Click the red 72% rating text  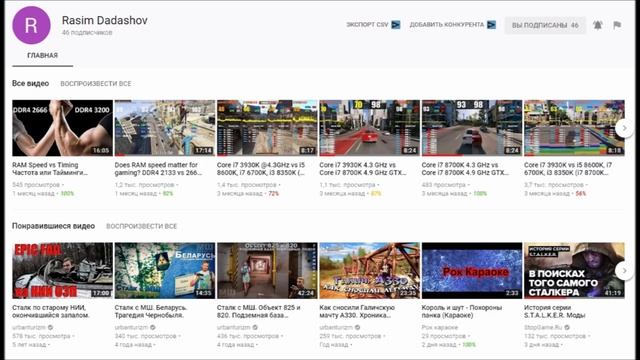pyautogui.click(x=273, y=193)
